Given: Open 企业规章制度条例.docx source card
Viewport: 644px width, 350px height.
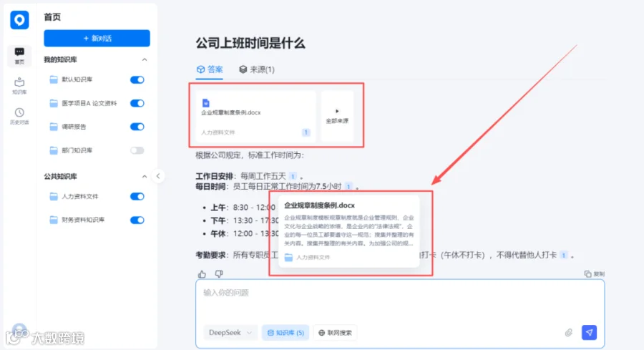Looking at the screenshot, I should click(x=255, y=116).
